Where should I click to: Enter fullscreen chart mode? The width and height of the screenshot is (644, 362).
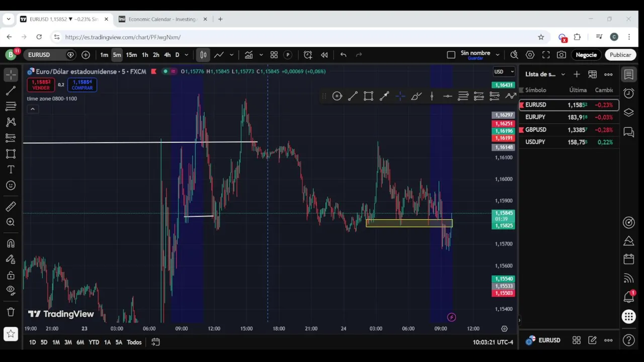(546, 55)
